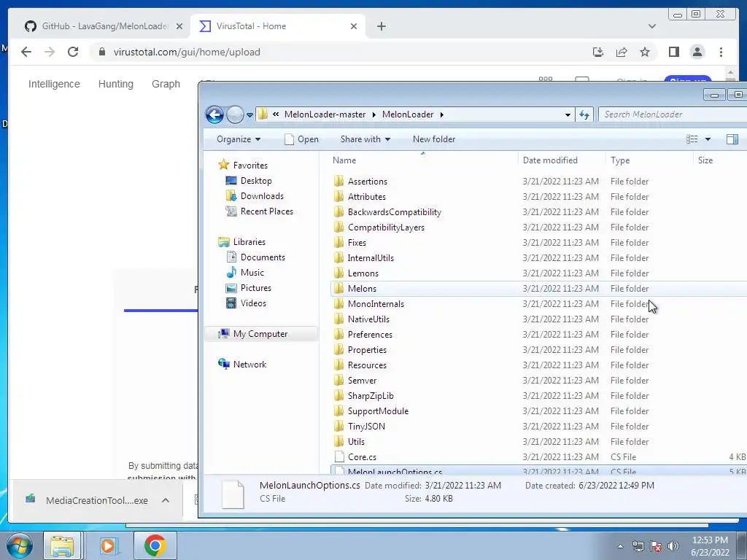Open view options dropdown arrow
This screenshot has height=560, width=747.
708,139
